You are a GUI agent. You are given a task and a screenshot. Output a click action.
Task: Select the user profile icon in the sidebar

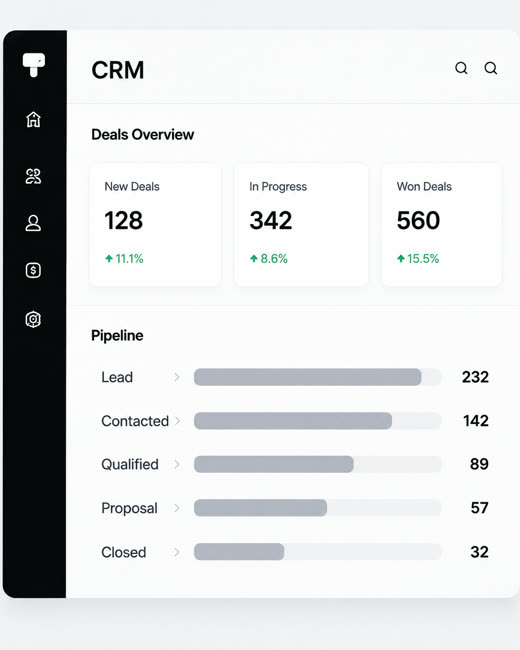point(33,223)
